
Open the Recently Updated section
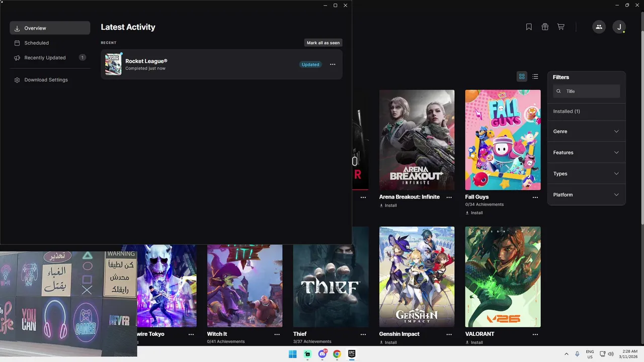click(50, 58)
